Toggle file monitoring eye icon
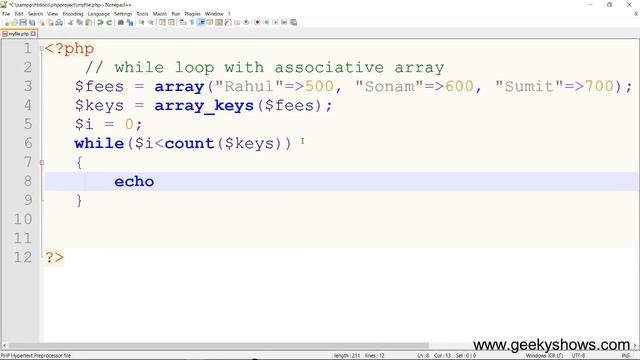Screen dimensions: 640x360 246,22
